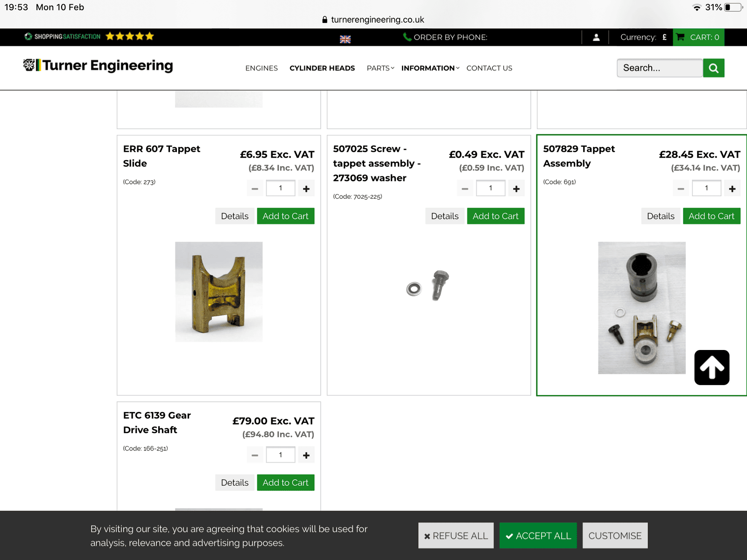
Task: Click the 507829 Tappet Assembly title
Action: pyautogui.click(x=579, y=156)
